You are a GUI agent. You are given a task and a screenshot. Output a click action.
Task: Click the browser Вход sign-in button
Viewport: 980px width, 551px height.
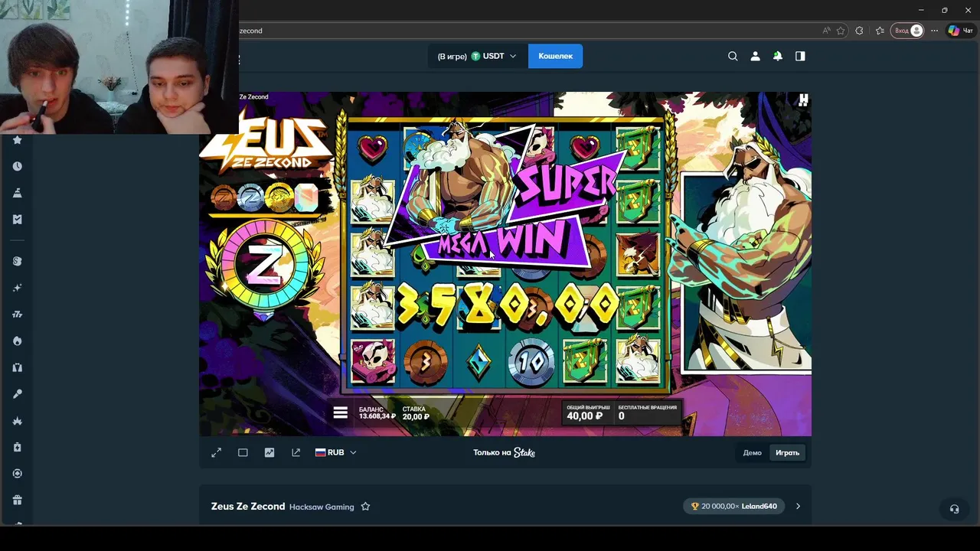pyautogui.click(x=907, y=31)
